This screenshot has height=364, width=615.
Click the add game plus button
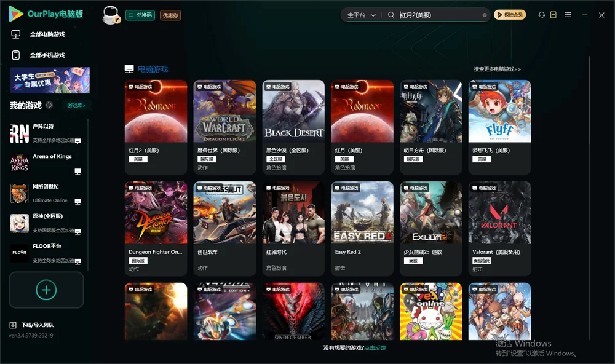pyautogui.click(x=46, y=290)
